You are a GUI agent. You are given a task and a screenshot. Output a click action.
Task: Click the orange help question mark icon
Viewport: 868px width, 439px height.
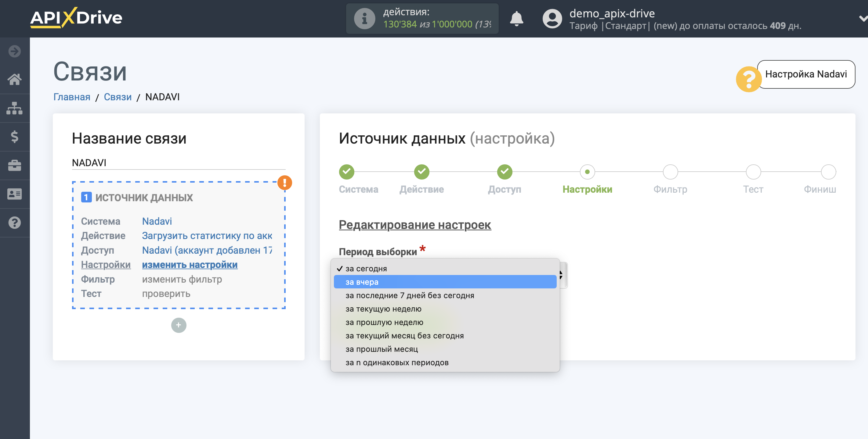click(748, 80)
